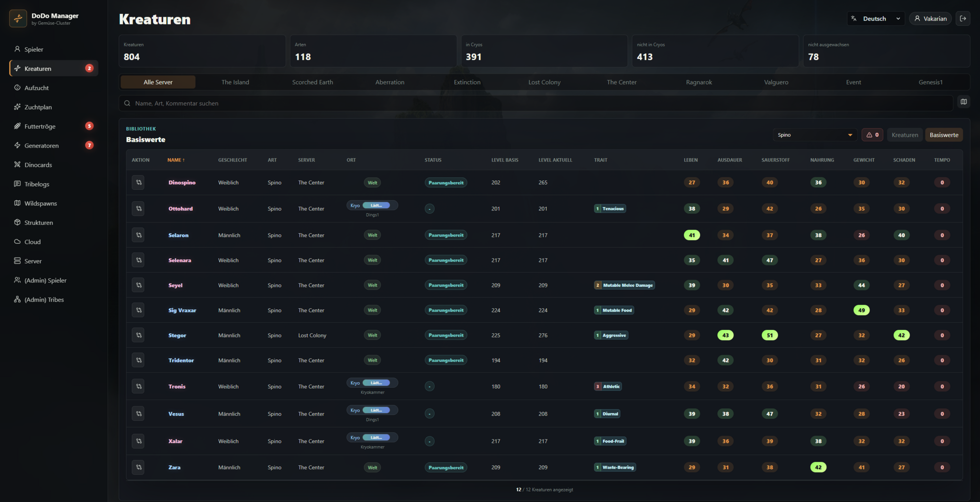Screen dimensions: 980x502
Task: Open Aufzucht in the sidebar
Action: 54,88
